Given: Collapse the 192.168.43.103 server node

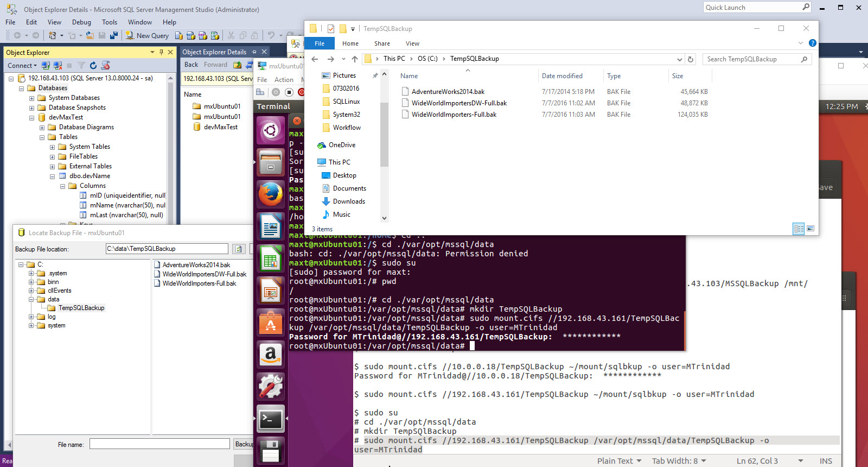Looking at the screenshot, I should click(x=11, y=78).
